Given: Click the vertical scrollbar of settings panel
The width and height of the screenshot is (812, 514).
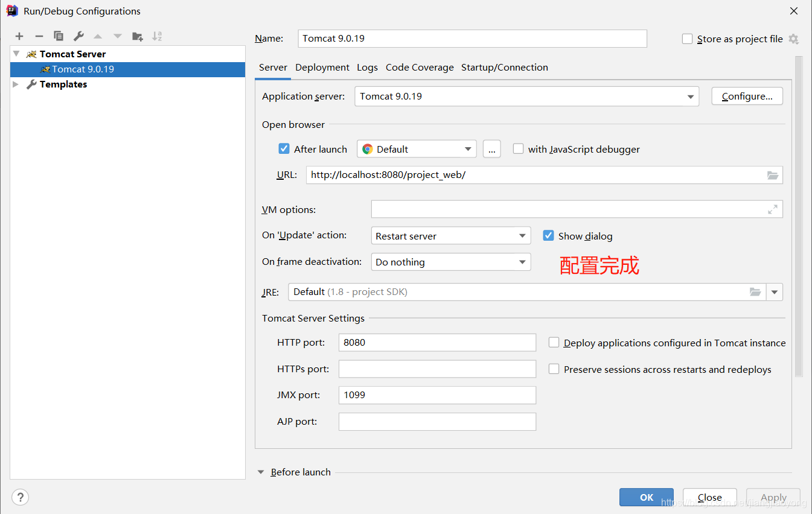Looking at the screenshot, I should click(x=799, y=217).
